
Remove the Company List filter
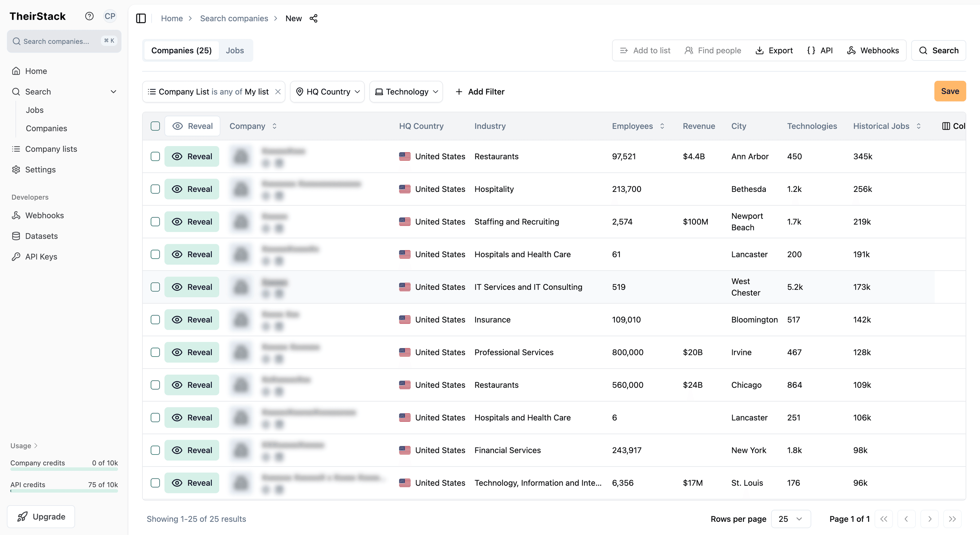tap(278, 92)
